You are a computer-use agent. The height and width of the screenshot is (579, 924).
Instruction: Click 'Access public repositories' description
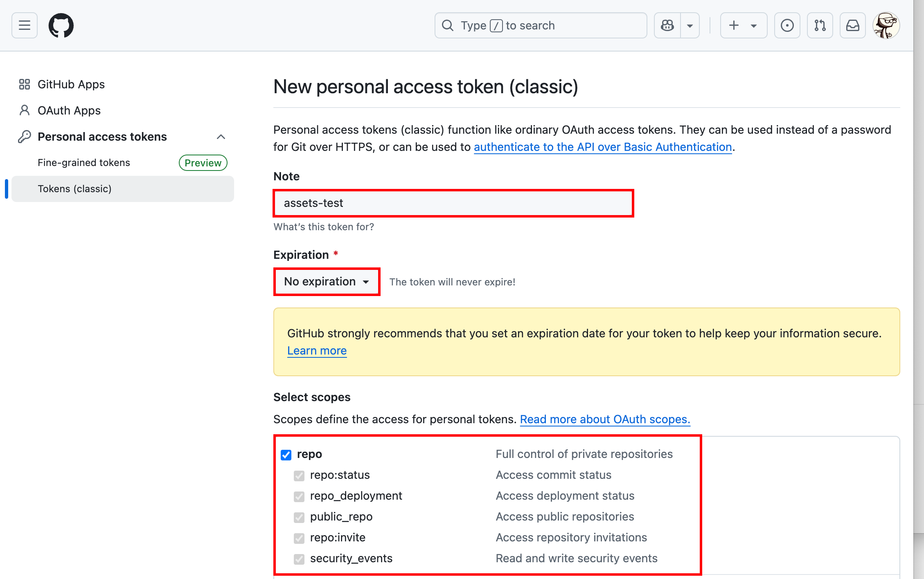click(x=565, y=517)
